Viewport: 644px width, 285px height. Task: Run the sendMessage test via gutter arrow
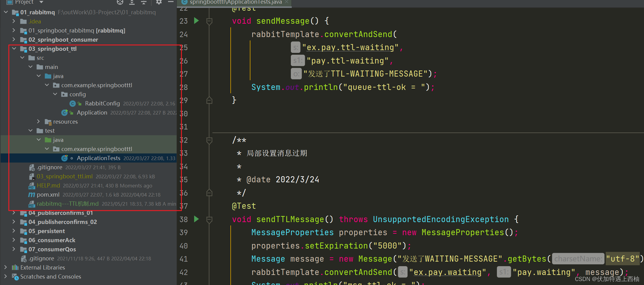coord(196,21)
